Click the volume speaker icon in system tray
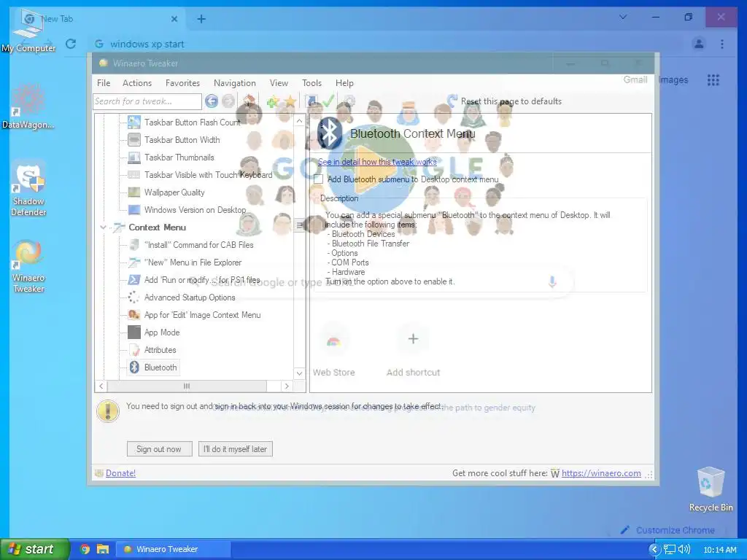This screenshot has width=747, height=560. [x=684, y=549]
